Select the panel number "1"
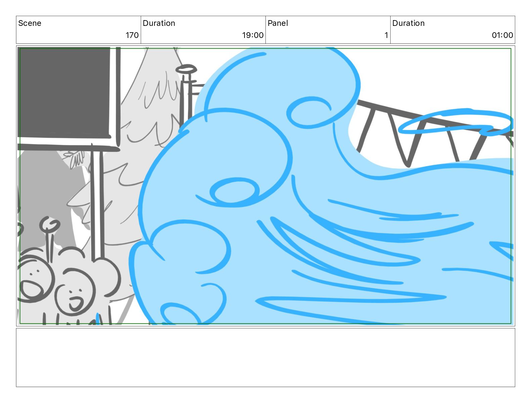The width and height of the screenshot is (532, 411). [386, 35]
